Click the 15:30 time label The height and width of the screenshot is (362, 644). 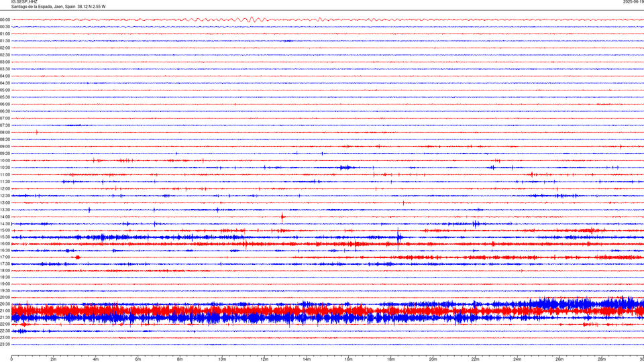[x=5, y=237]
